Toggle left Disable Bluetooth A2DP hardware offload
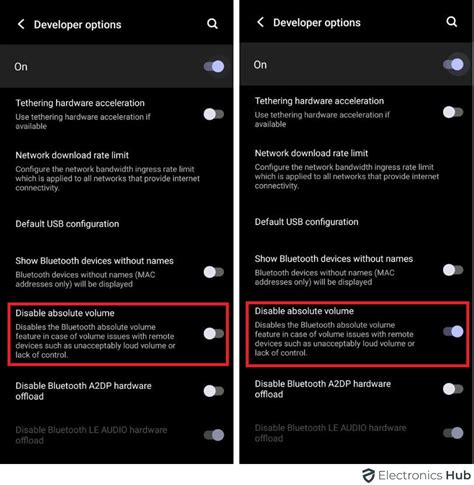474x485 pixels. (214, 391)
